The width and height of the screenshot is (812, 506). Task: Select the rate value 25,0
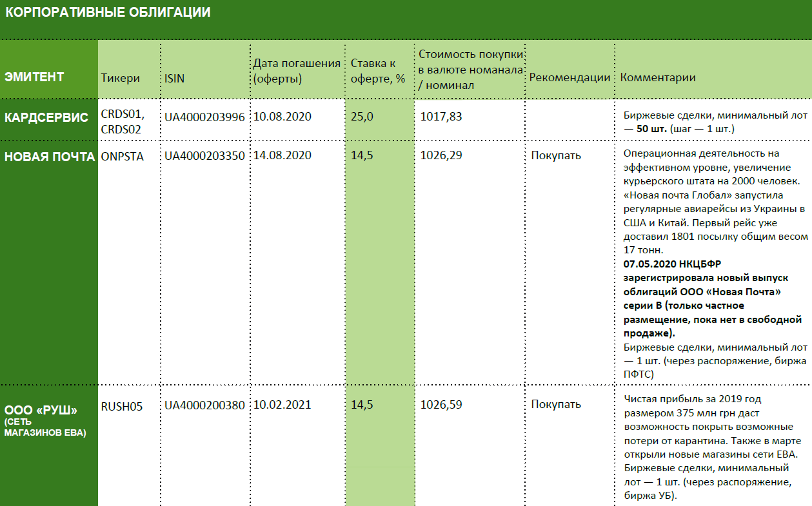[x=362, y=117]
